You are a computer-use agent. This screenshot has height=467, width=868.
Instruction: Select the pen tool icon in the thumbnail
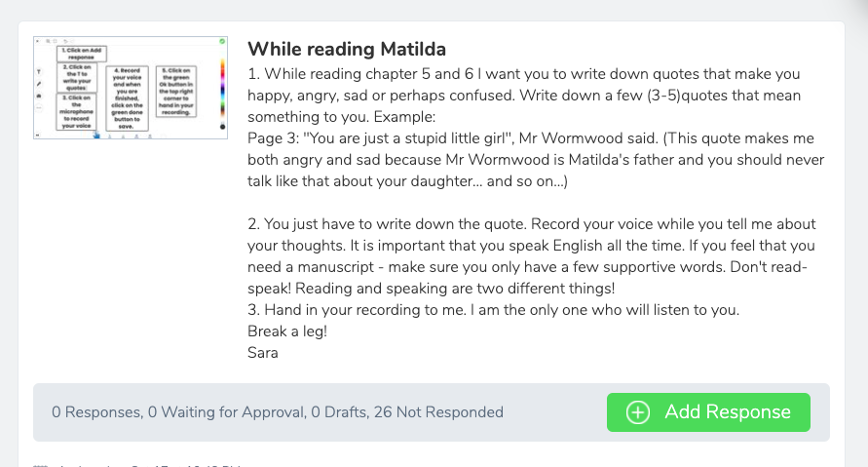coord(39,84)
